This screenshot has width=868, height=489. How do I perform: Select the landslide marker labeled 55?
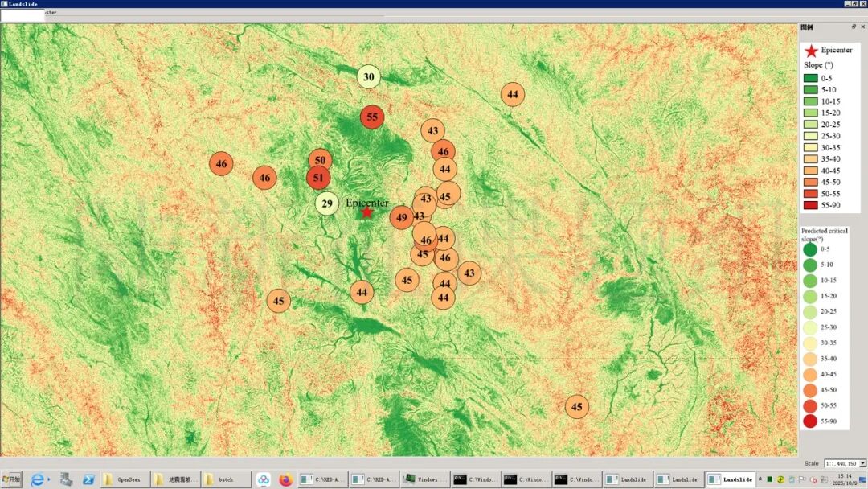371,117
